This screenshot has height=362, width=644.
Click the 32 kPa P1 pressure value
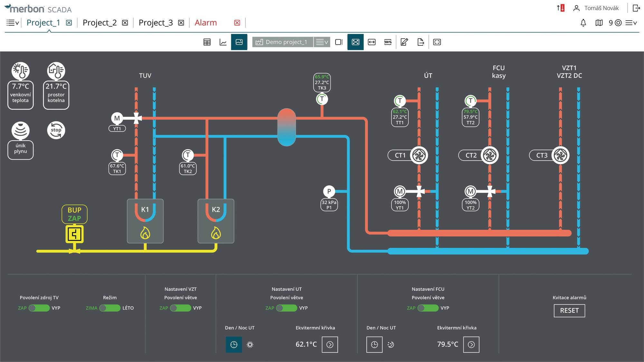pos(329,205)
